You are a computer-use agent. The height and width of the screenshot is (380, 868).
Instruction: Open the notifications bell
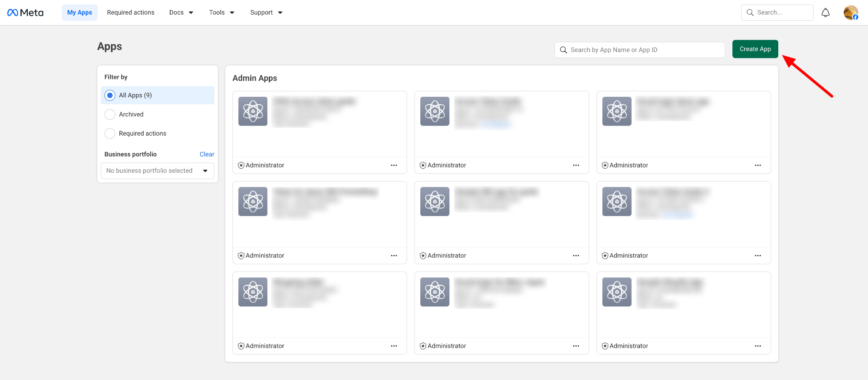(825, 12)
